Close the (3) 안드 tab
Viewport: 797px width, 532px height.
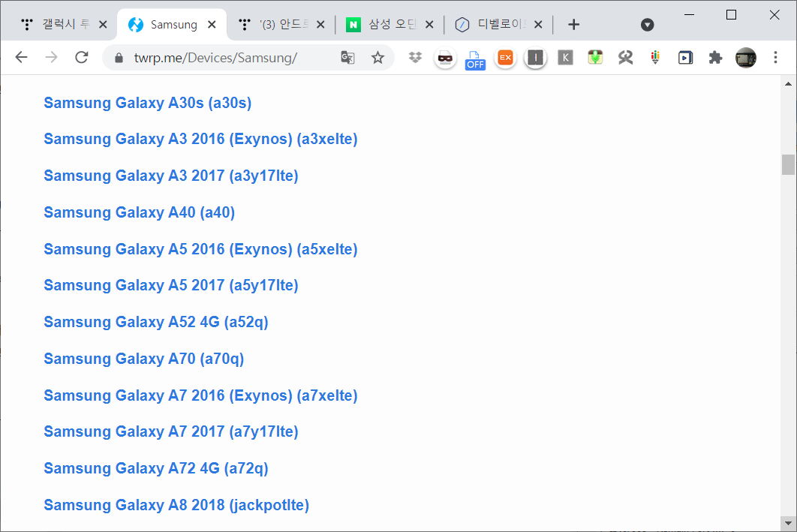[x=320, y=25]
